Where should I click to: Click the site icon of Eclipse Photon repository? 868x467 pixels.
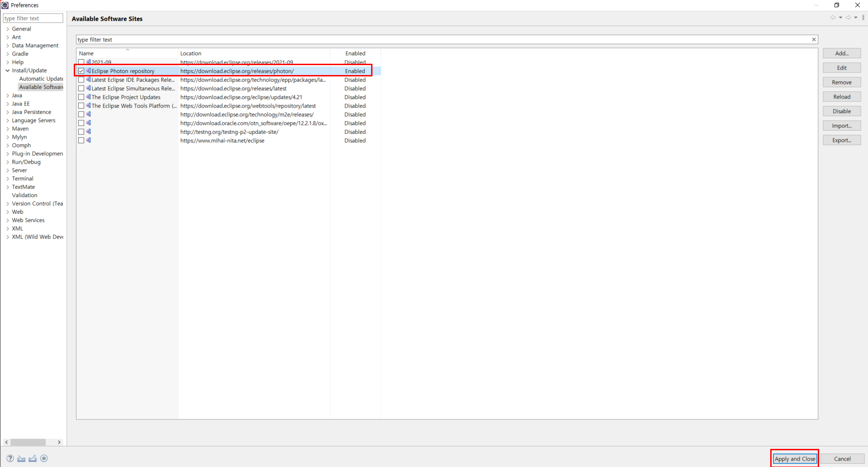click(x=89, y=71)
